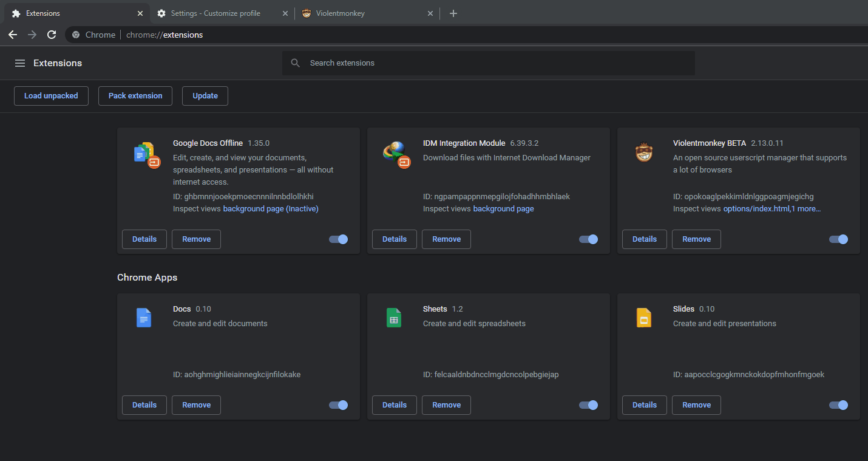Open background page (Inactive) link for Docs Offline
The height and width of the screenshot is (461, 868).
271,209
